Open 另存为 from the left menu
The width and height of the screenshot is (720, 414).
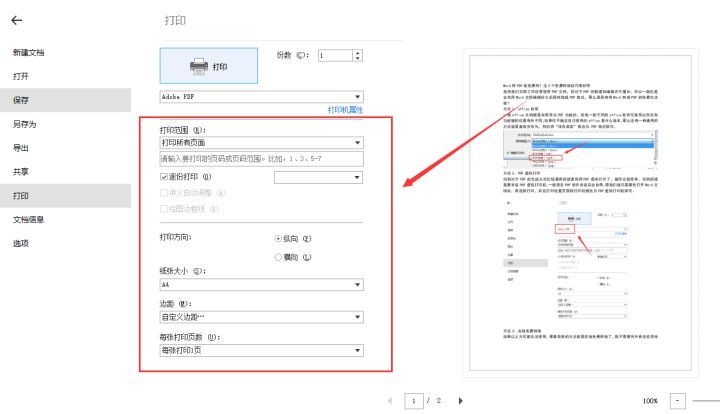pyautogui.click(x=25, y=124)
